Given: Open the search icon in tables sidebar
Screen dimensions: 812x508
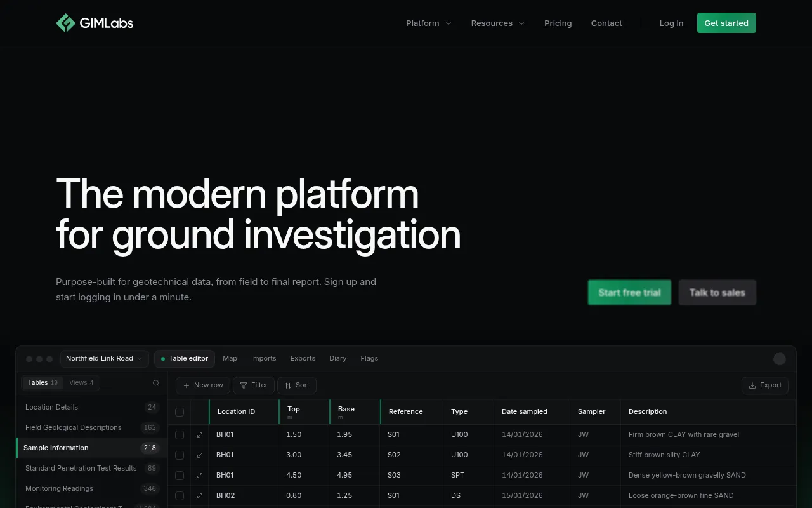Looking at the screenshot, I should click(156, 383).
